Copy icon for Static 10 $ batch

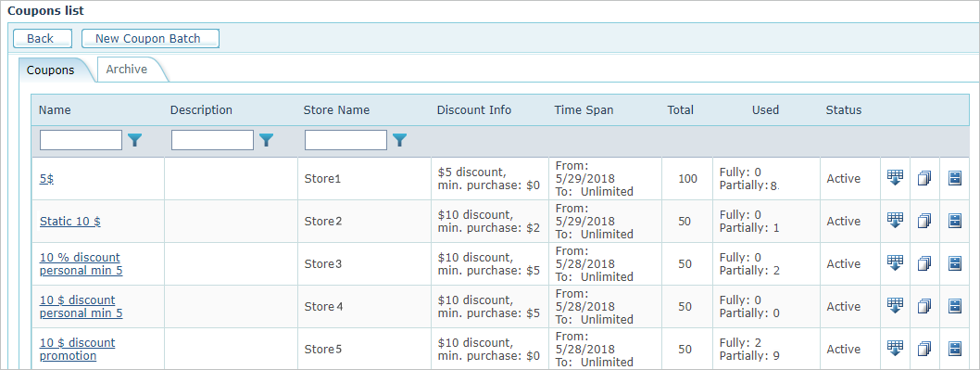[924, 221]
